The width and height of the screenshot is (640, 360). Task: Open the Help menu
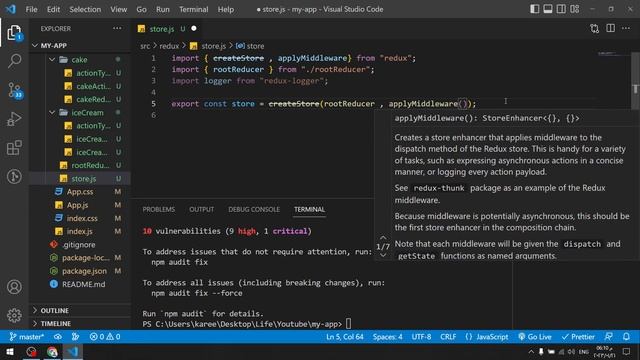click(x=226, y=9)
